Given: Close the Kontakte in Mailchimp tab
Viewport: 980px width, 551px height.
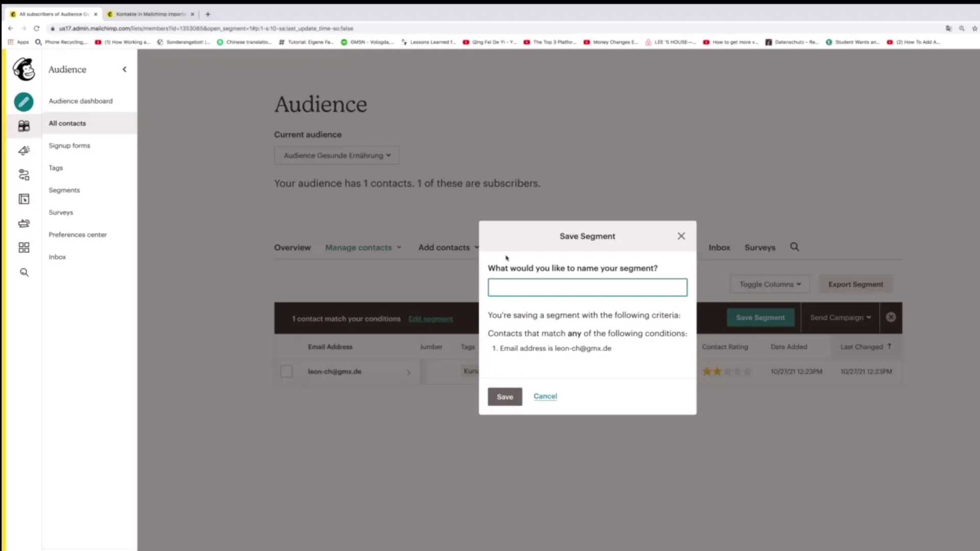Looking at the screenshot, I should tap(192, 14).
